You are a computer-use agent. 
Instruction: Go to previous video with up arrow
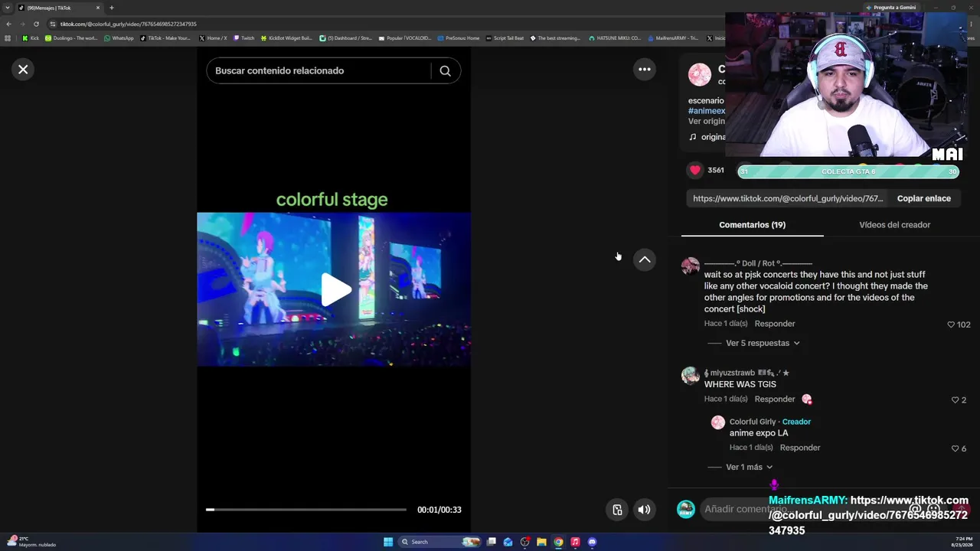[645, 260]
